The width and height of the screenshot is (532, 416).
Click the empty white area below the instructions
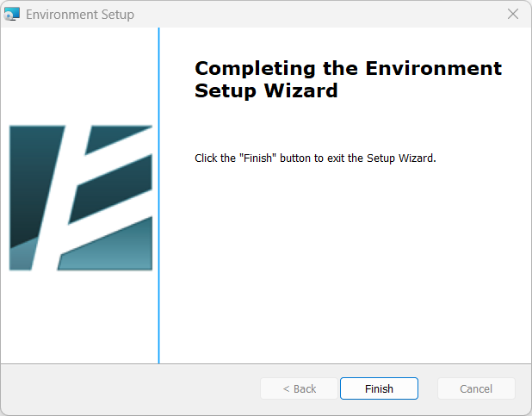coord(345,265)
